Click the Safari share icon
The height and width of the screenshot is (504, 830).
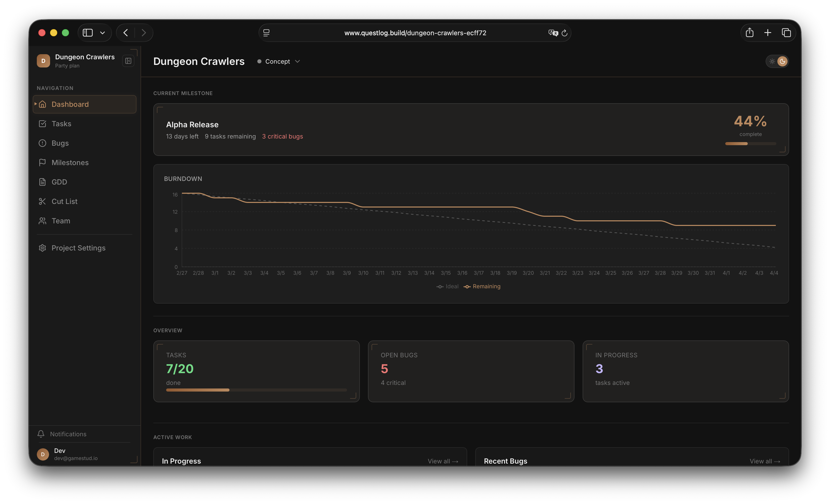click(750, 33)
